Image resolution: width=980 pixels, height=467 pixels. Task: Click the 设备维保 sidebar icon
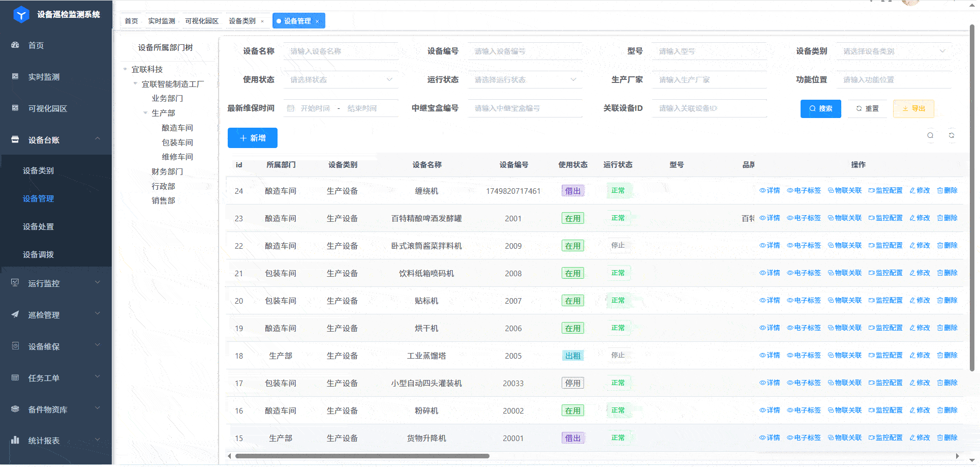[x=15, y=346]
